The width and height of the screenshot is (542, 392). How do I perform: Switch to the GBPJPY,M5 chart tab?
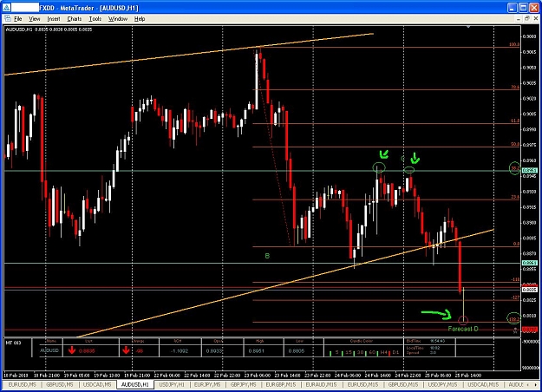click(244, 384)
